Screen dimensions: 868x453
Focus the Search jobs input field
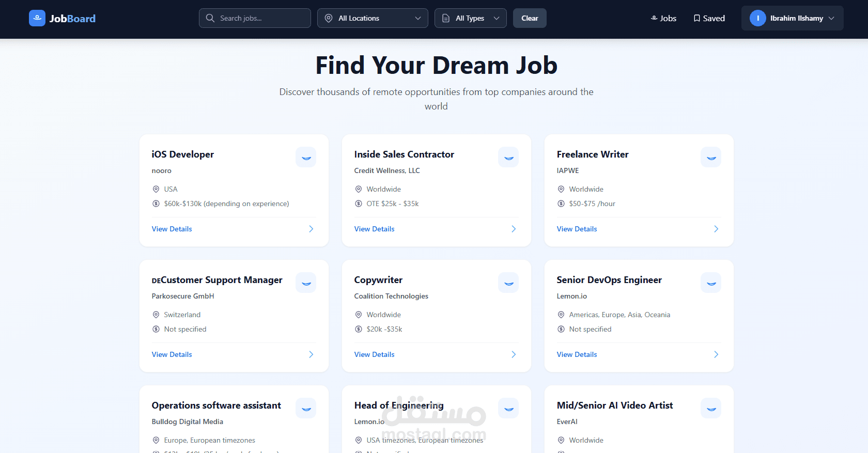[x=255, y=18]
